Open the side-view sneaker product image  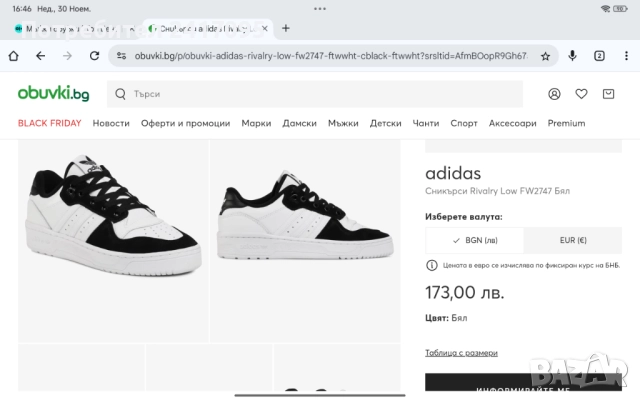pyautogui.click(x=305, y=241)
